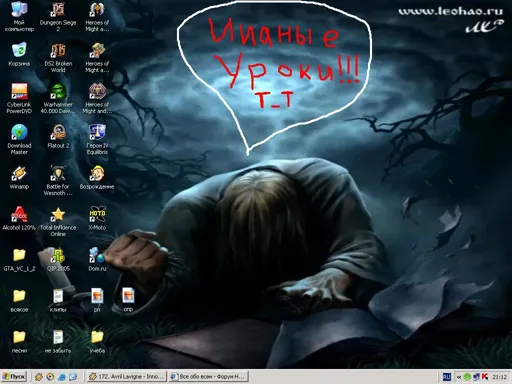Open the не забыть text file
Viewport: 512px width, 384px height.
pos(58,341)
